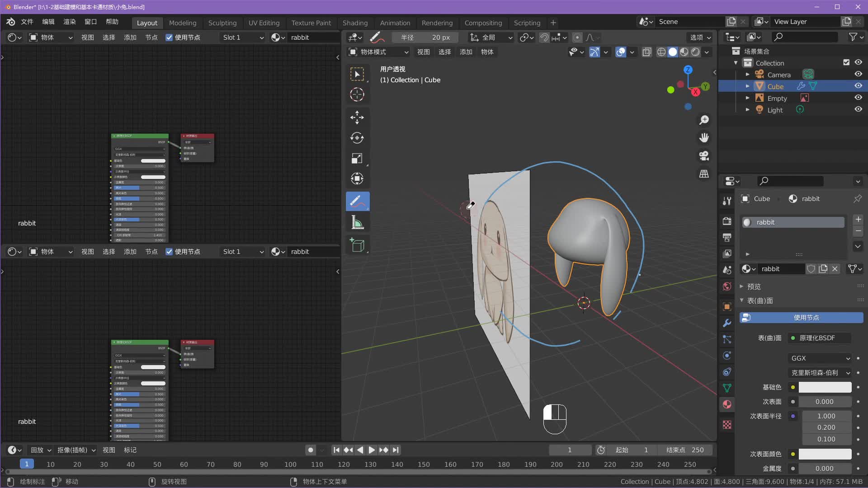The height and width of the screenshot is (488, 868).
Task: Open the Render properties tab
Action: (727, 221)
